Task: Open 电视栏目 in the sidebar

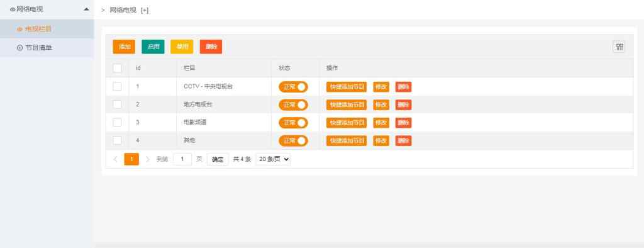Action: (47, 29)
